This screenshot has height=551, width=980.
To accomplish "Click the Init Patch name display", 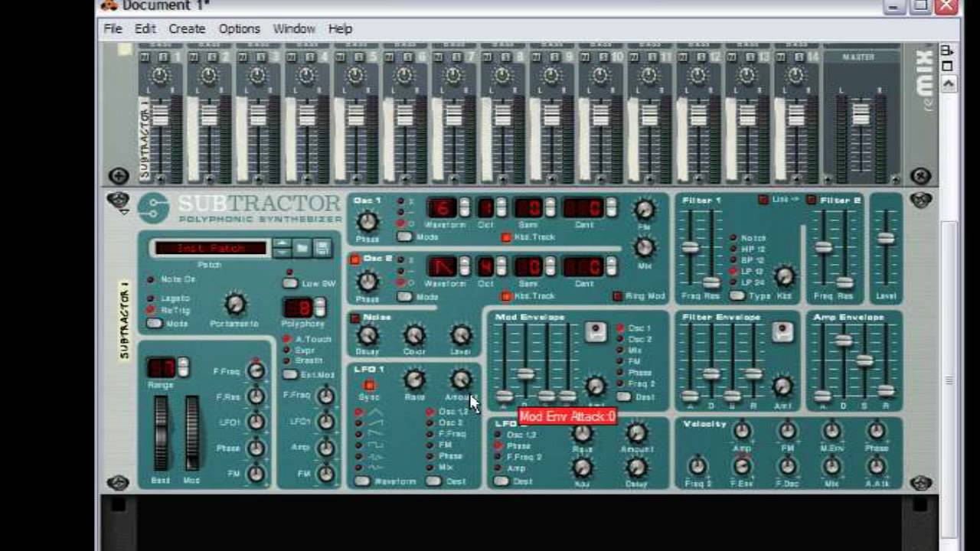I will [211, 248].
